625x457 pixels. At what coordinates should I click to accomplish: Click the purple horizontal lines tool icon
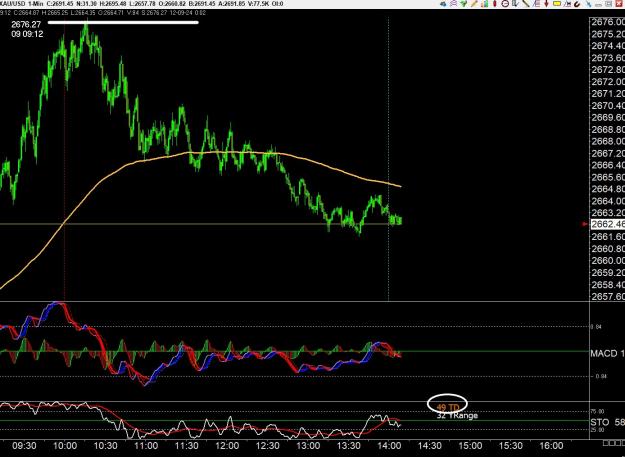pos(536,4)
